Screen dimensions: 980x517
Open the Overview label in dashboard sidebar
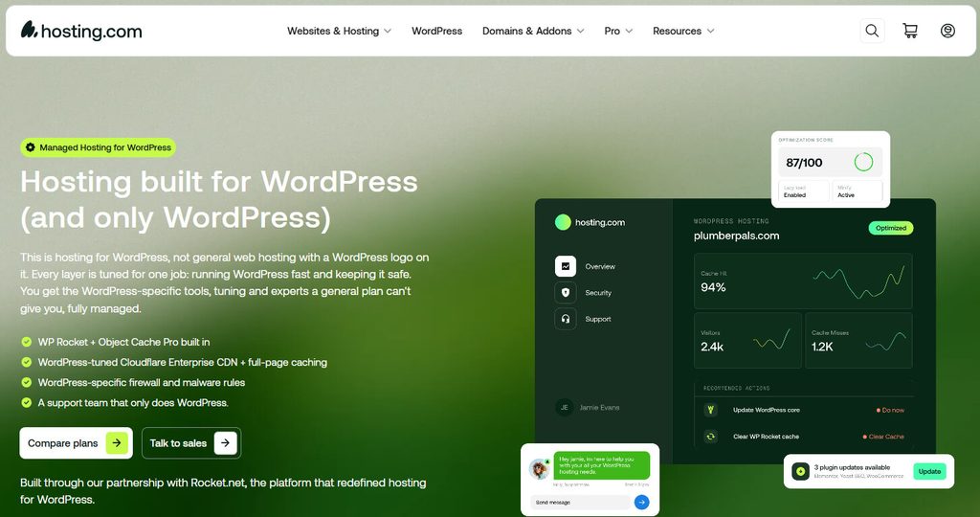(x=600, y=266)
